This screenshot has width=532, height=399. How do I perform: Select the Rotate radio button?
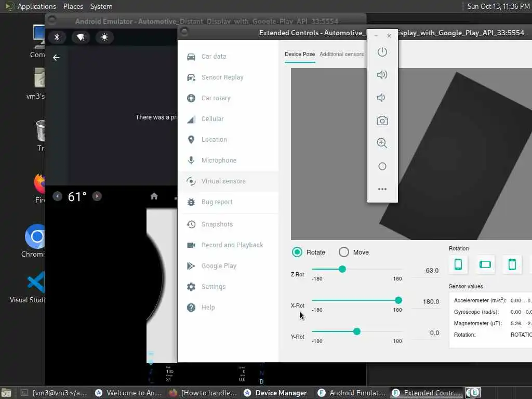[x=297, y=252]
